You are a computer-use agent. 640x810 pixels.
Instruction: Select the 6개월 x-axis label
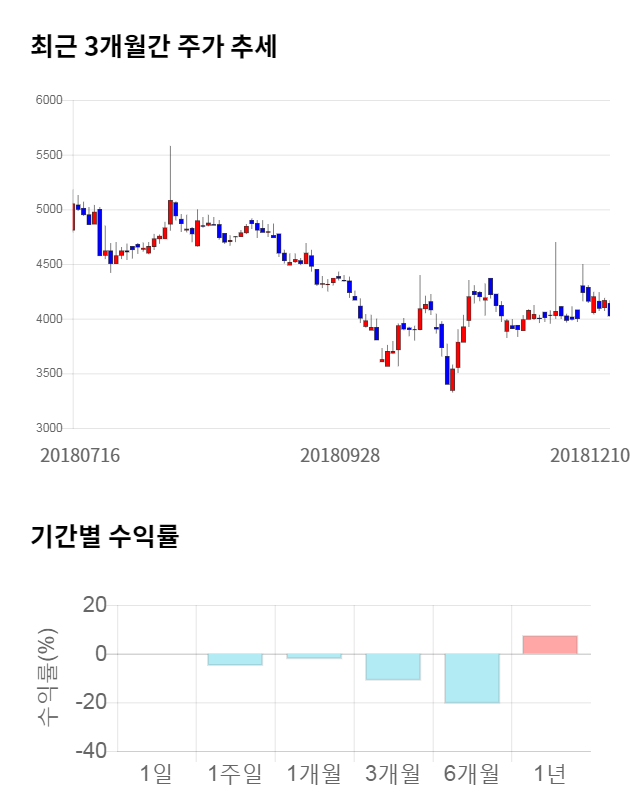click(x=471, y=773)
